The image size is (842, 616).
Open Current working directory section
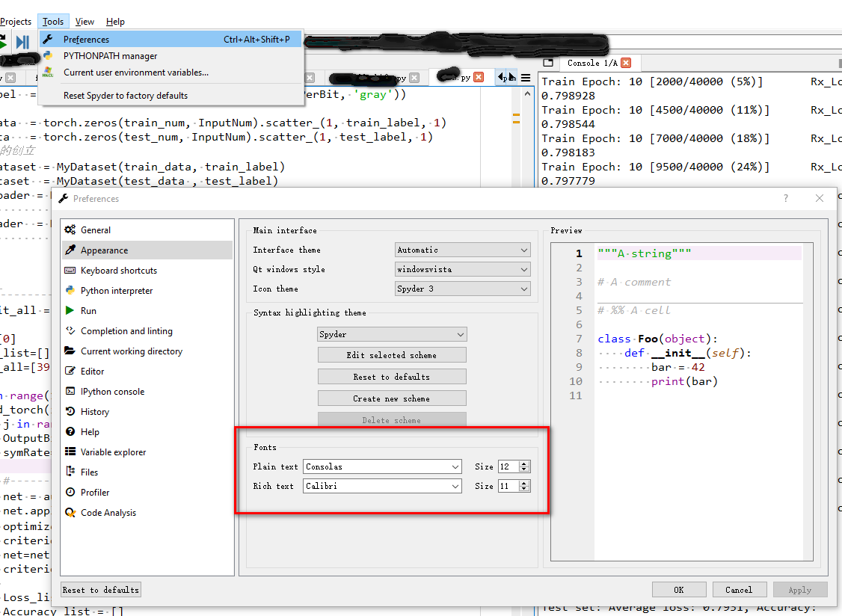[147, 351]
